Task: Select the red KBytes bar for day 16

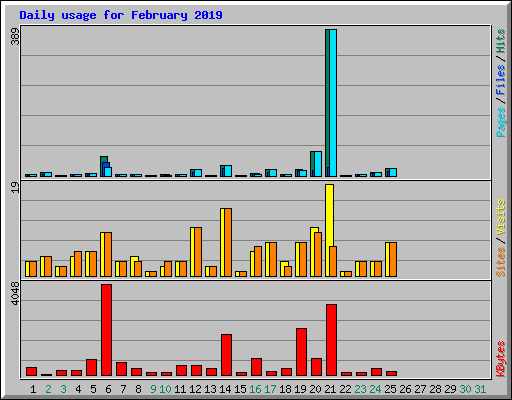Action: [x=256, y=367]
